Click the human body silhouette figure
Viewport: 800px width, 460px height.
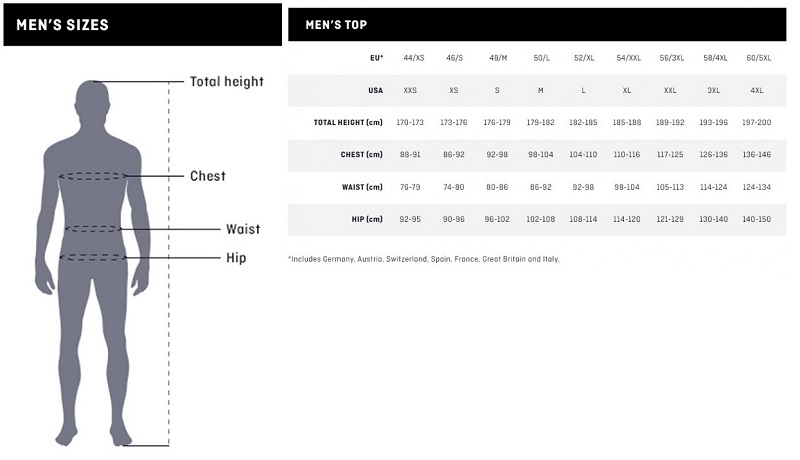click(x=92, y=263)
